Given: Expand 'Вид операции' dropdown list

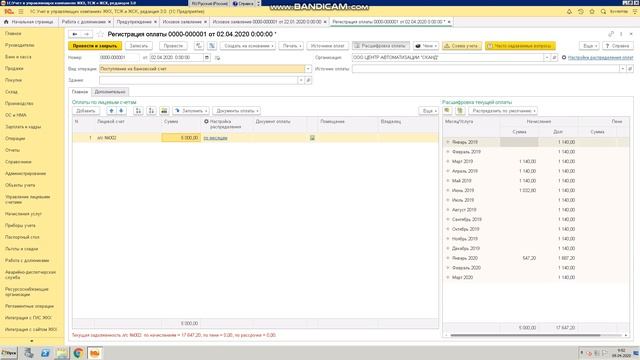Looking at the screenshot, I should tap(308, 69).
